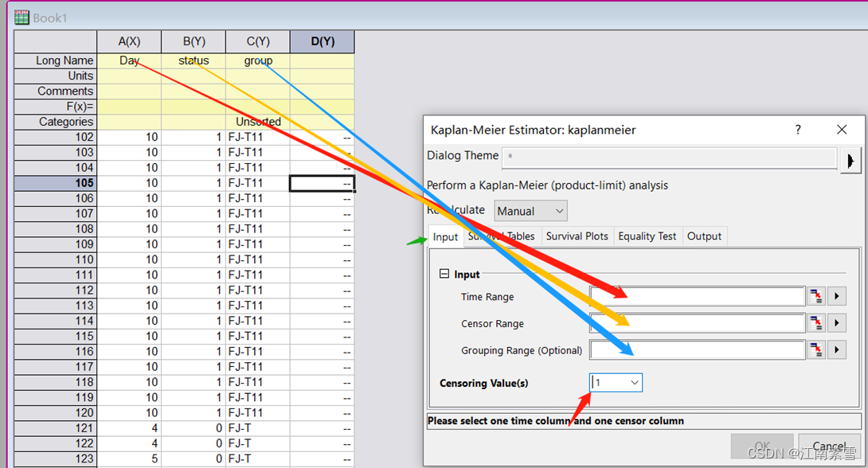Open the Censor Range flyout arrow menu
The width and height of the screenshot is (868, 468).
(x=836, y=323)
